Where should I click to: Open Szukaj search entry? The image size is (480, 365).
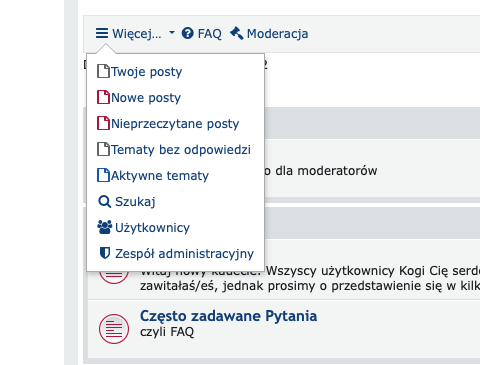[135, 202]
